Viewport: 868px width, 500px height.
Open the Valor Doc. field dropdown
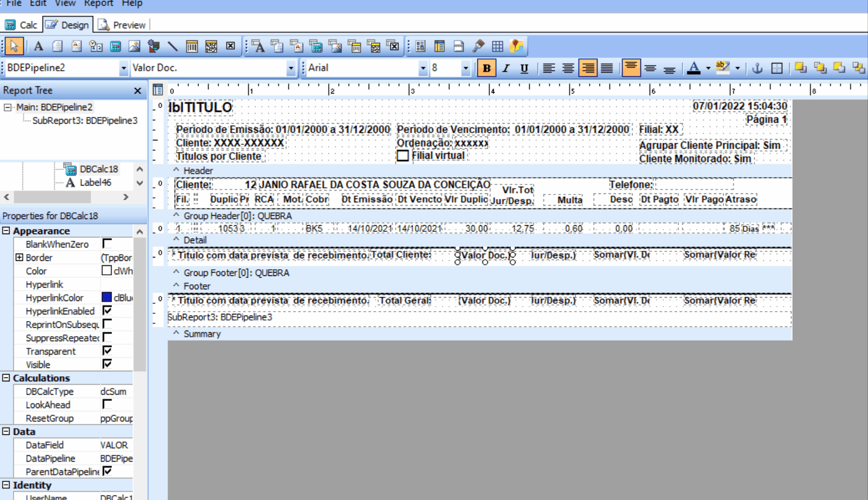pyautogui.click(x=290, y=68)
